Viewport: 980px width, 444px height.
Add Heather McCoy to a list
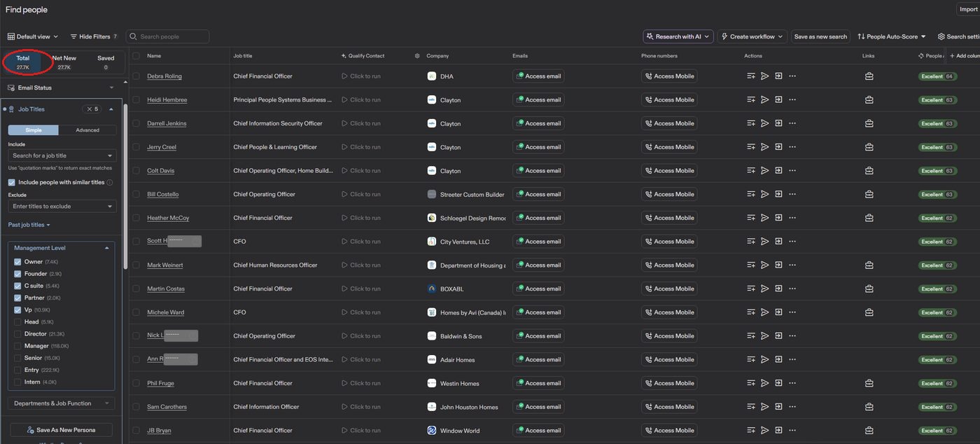(x=751, y=218)
